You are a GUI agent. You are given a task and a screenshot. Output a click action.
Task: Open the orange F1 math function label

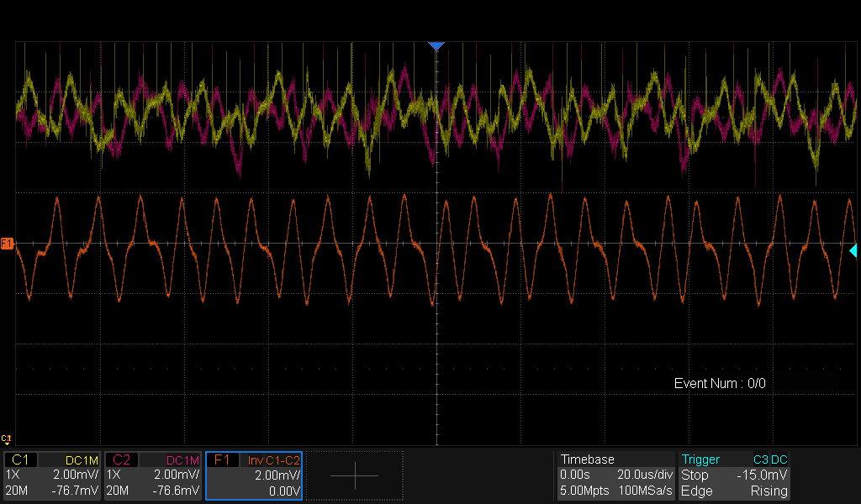[222, 460]
